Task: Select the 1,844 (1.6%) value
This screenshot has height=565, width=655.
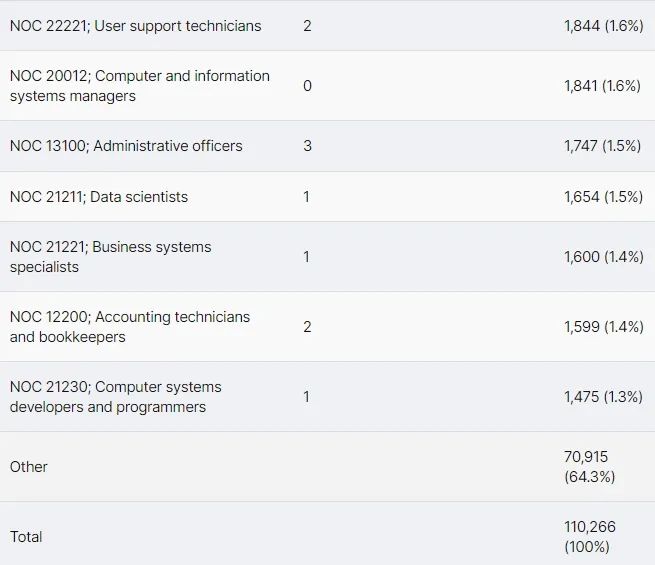Action: (x=603, y=26)
